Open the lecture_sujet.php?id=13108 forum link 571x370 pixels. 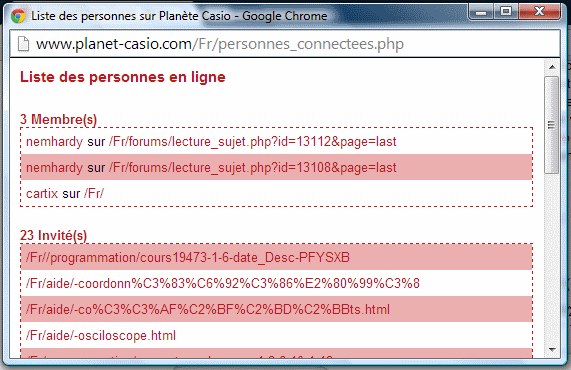(252, 168)
